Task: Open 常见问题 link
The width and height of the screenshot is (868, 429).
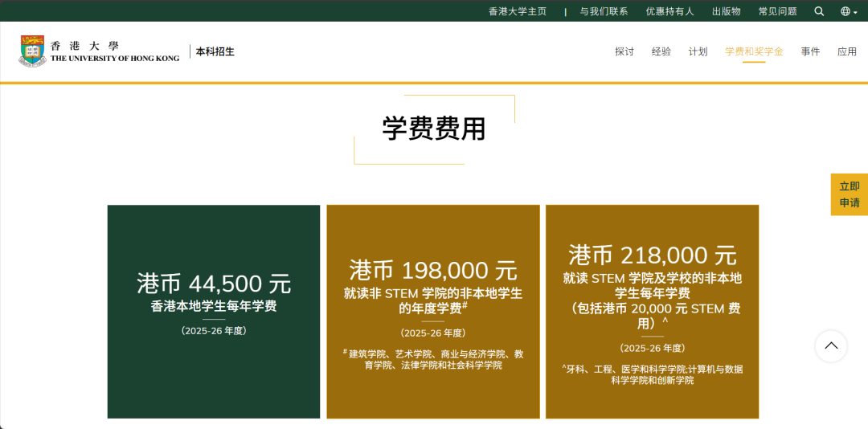Action: 777,11
